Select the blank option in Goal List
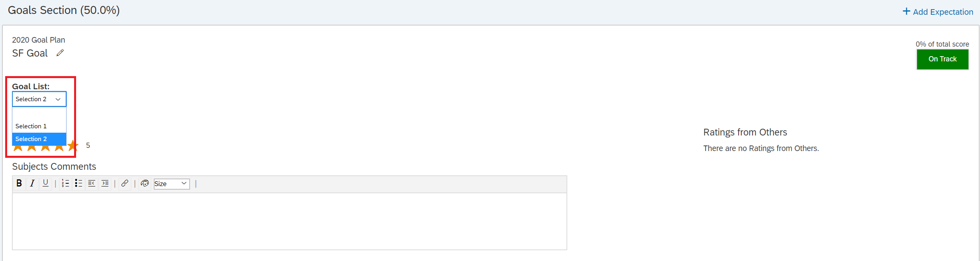 click(x=39, y=114)
